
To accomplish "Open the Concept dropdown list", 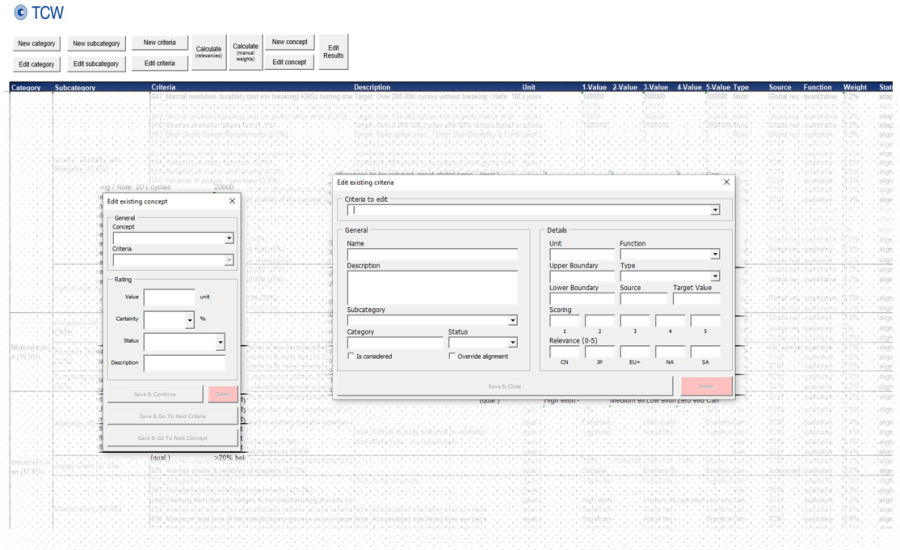I will point(228,238).
